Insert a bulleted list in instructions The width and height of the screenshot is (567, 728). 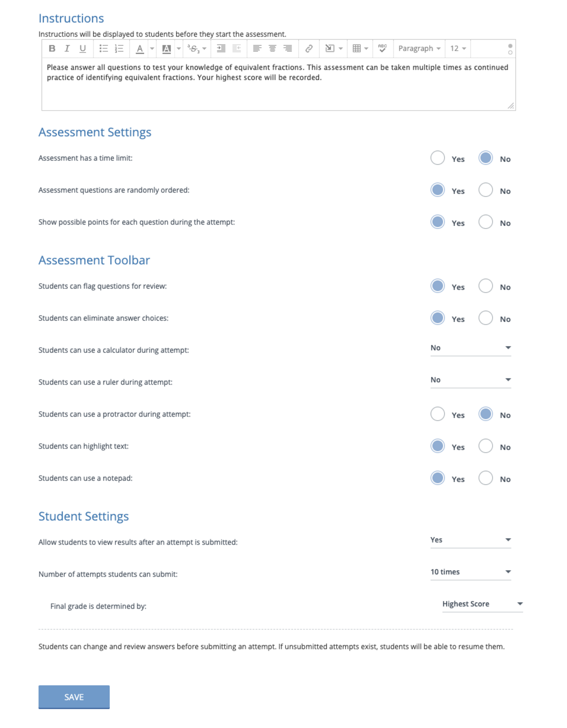[x=104, y=49]
